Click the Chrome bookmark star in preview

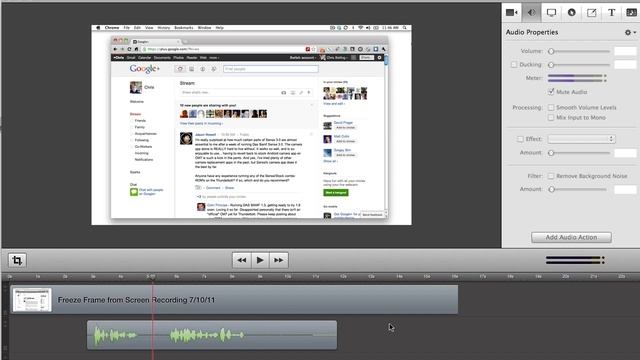[313, 49]
